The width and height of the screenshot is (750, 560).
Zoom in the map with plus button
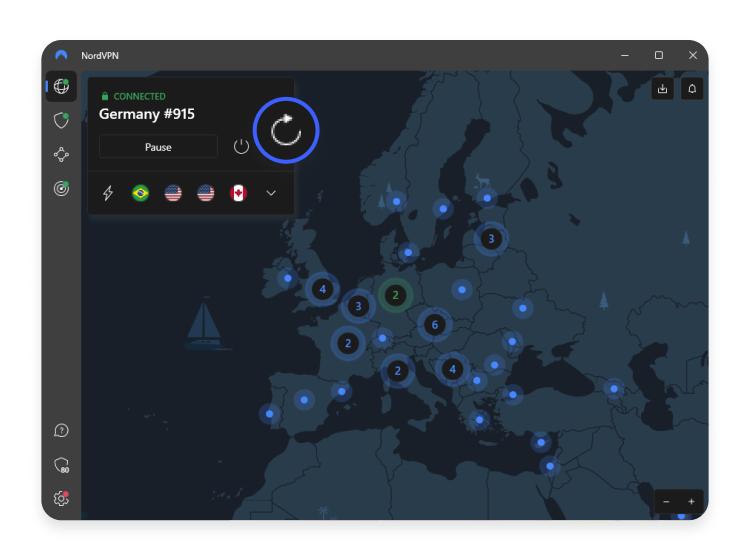(691, 502)
